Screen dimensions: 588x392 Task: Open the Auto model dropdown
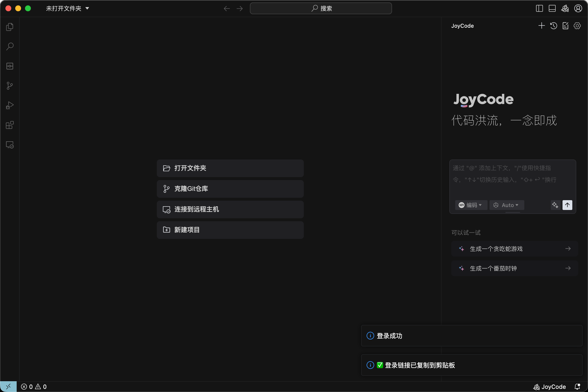tap(506, 205)
